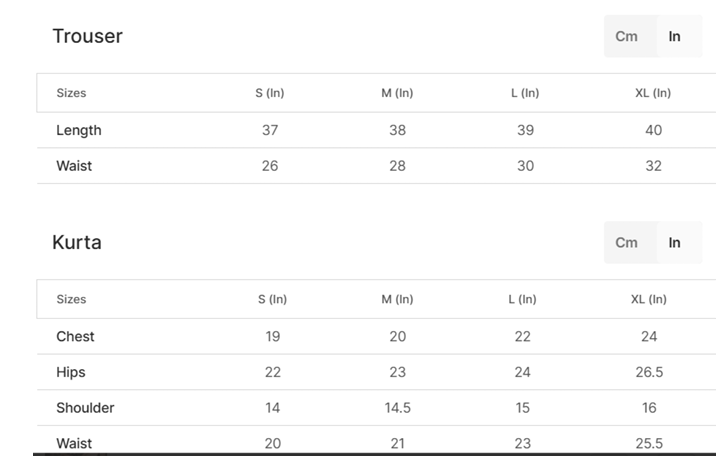Select the Waist row in Trouser table
Viewport: 716px width, 462px height.
pyautogui.click(x=74, y=166)
